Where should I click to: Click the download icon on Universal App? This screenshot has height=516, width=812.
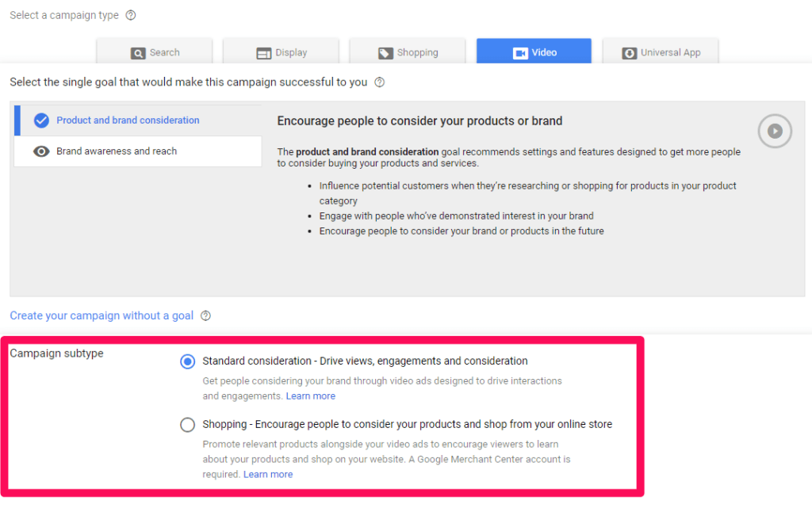[630, 53]
